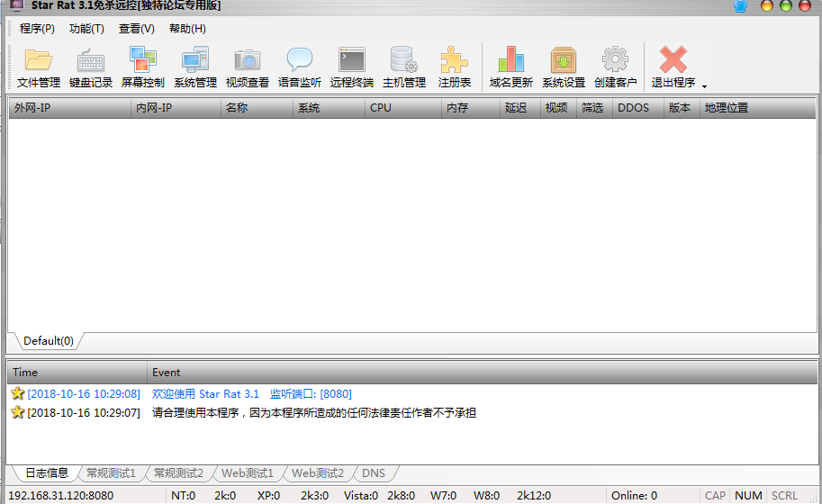Click the Time column header in log
The height and width of the screenshot is (504, 822).
click(x=77, y=373)
